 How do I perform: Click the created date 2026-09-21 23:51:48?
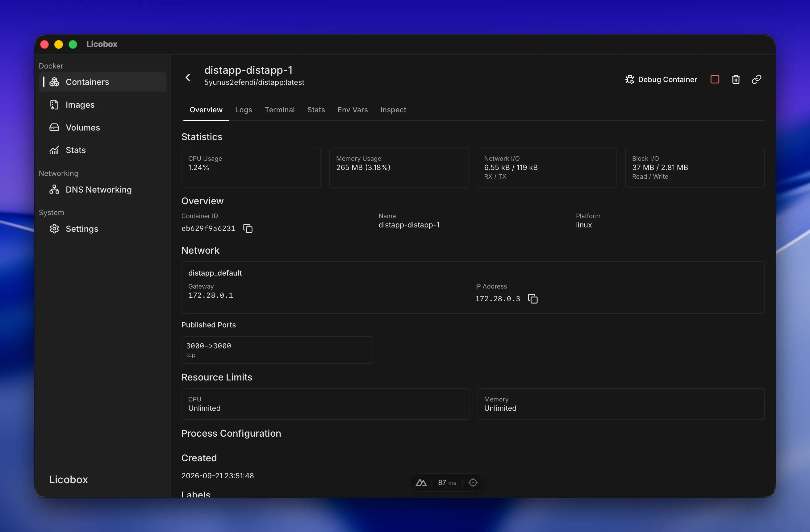click(218, 476)
